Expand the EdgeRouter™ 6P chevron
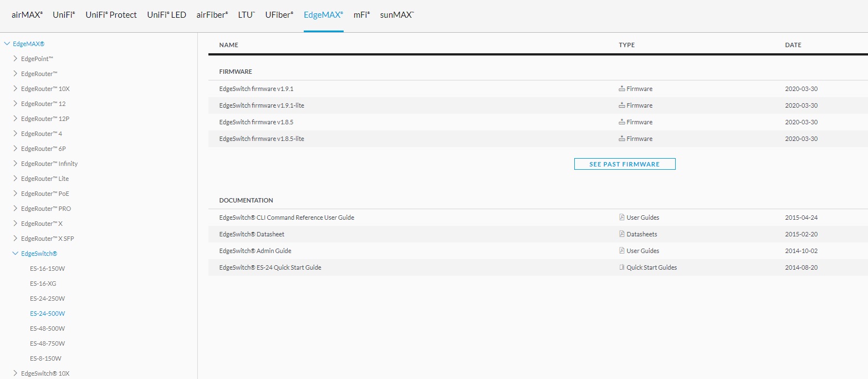868x379 pixels. (x=16, y=148)
